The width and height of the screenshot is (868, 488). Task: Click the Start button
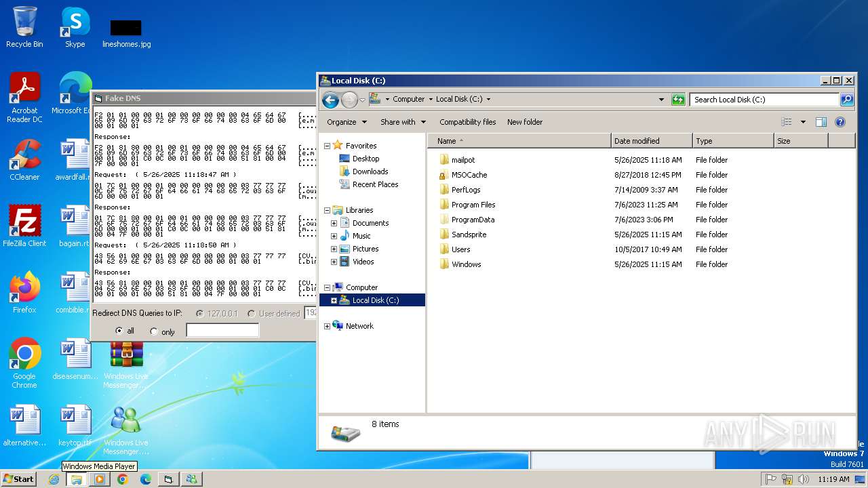pyautogui.click(x=18, y=479)
